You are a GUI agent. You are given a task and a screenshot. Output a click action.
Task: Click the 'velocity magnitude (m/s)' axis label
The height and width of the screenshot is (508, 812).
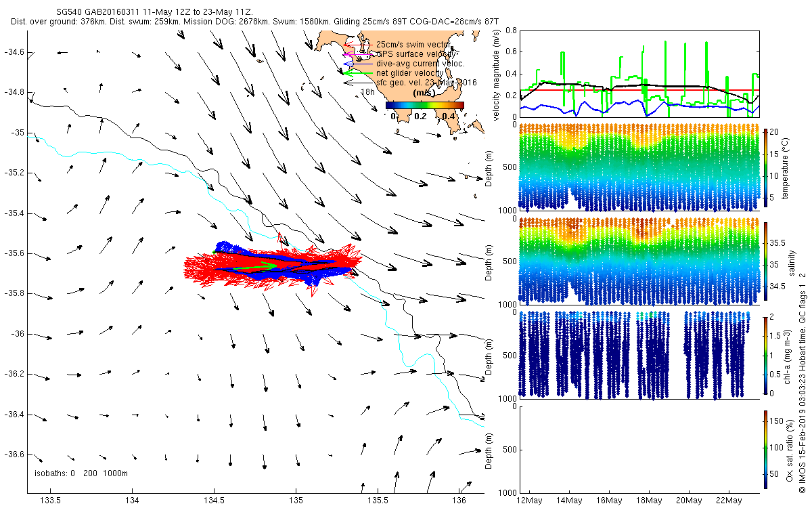pos(497,75)
